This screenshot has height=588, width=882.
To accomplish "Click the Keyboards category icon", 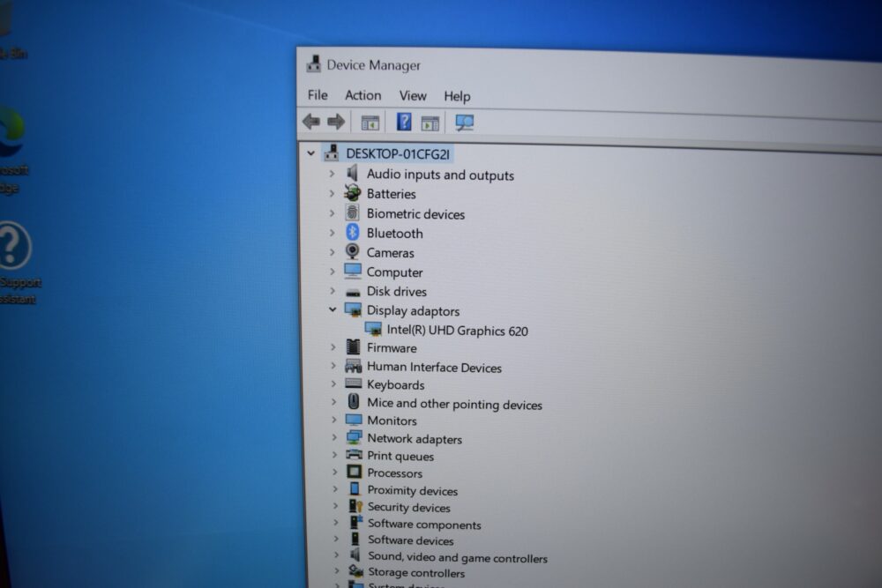I will (354, 383).
